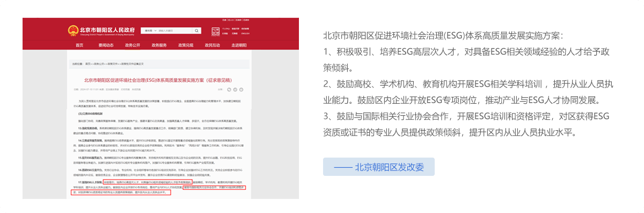Click the national emblem logo
The height and width of the screenshot is (213, 644).
(x=73, y=31)
